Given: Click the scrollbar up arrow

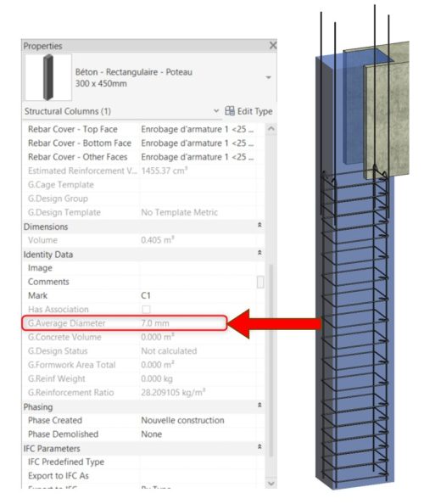Looking at the screenshot, I should coord(271,129).
